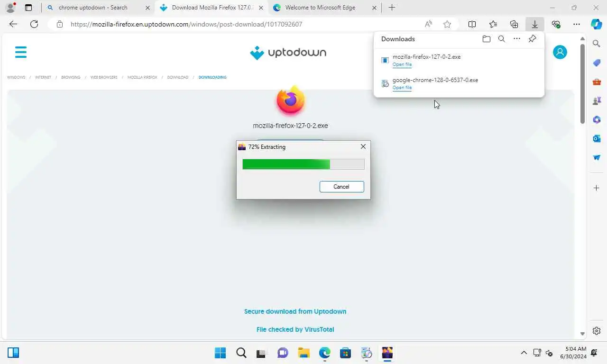
Task: Open more options in Downloads panel
Action: [517, 39]
